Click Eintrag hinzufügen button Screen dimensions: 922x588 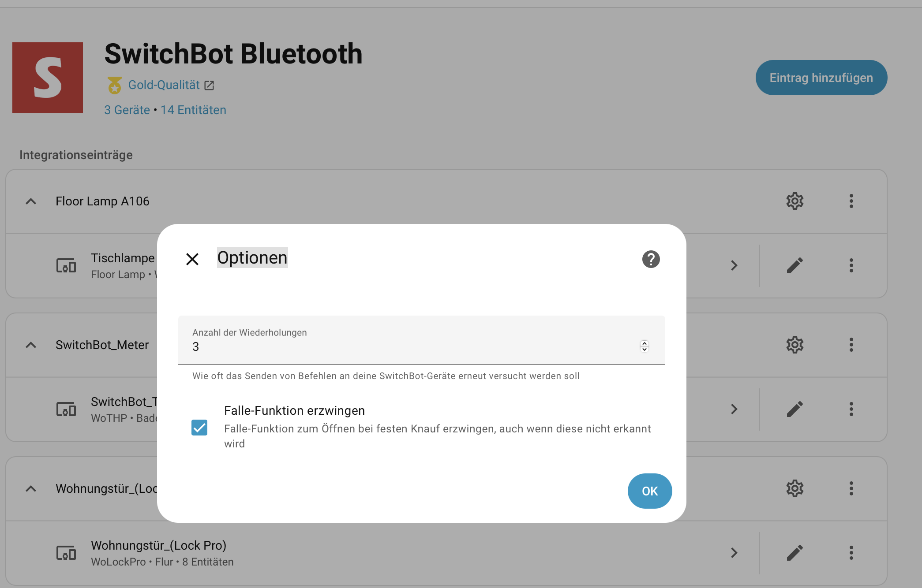pos(821,78)
